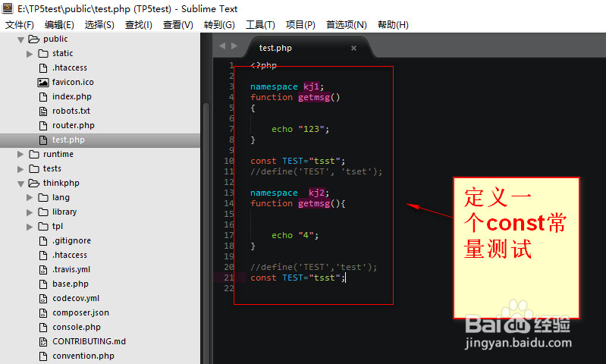Go to previous tab with left arrow

(x=221, y=46)
